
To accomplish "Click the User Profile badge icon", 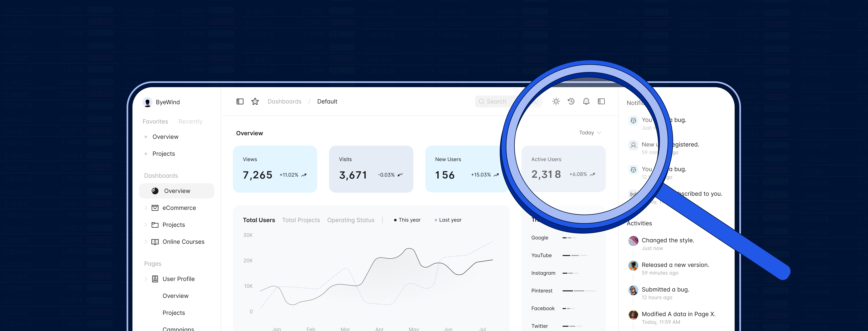I will click(155, 279).
